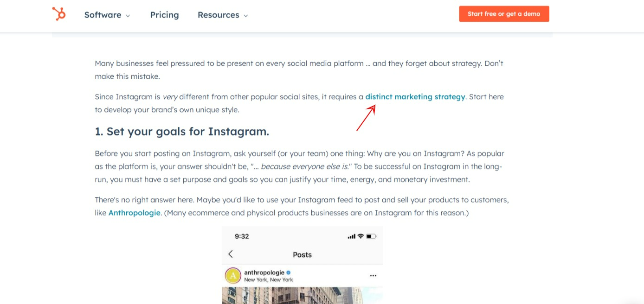
Task: Select Pricing in the navigation bar
Action: tap(164, 15)
